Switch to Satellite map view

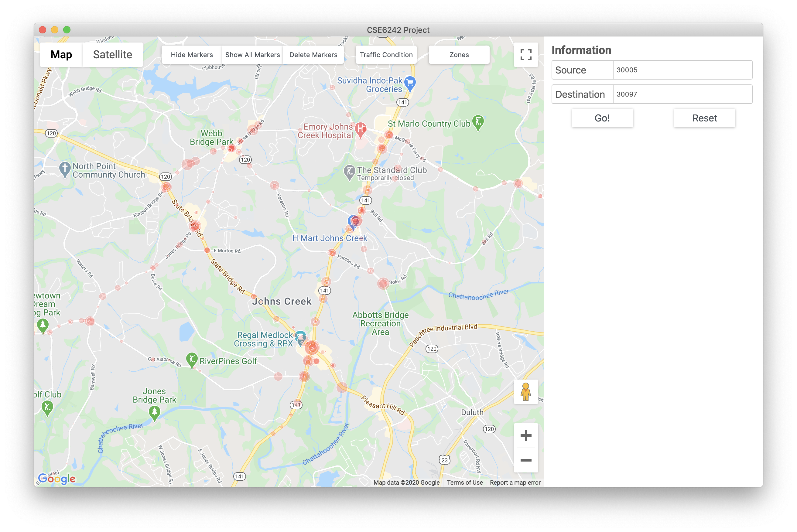tap(112, 55)
